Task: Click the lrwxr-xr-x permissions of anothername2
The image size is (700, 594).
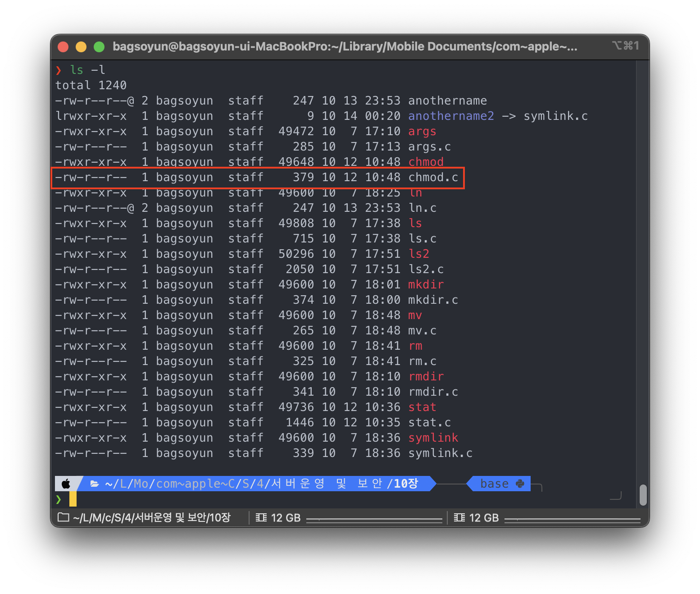Action: 91,116
